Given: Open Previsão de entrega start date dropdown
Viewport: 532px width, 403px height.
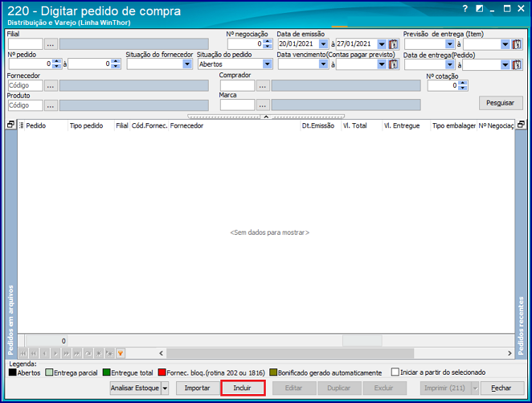Looking at the screenshot, I should (450, 44).
